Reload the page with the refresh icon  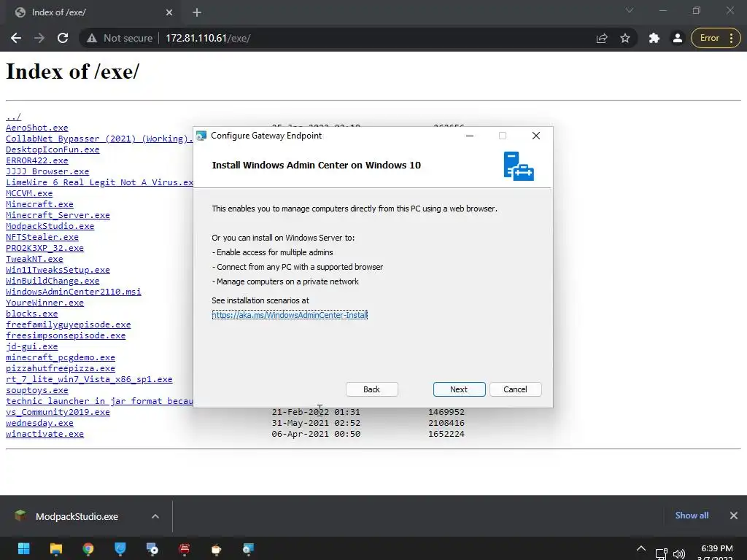coord(63,38)
